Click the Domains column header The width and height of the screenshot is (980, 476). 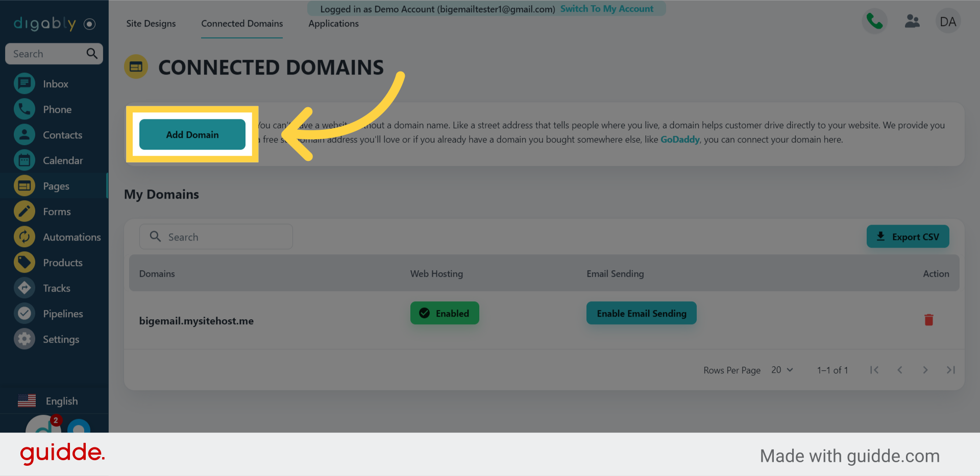157,274
